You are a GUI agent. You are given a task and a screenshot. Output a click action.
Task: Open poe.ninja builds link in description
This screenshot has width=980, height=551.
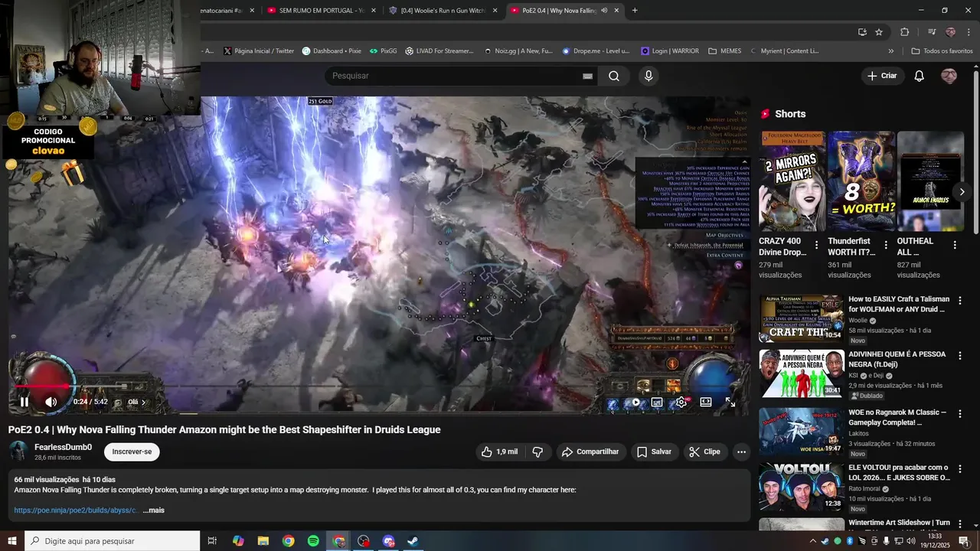[x=77, y=510]
